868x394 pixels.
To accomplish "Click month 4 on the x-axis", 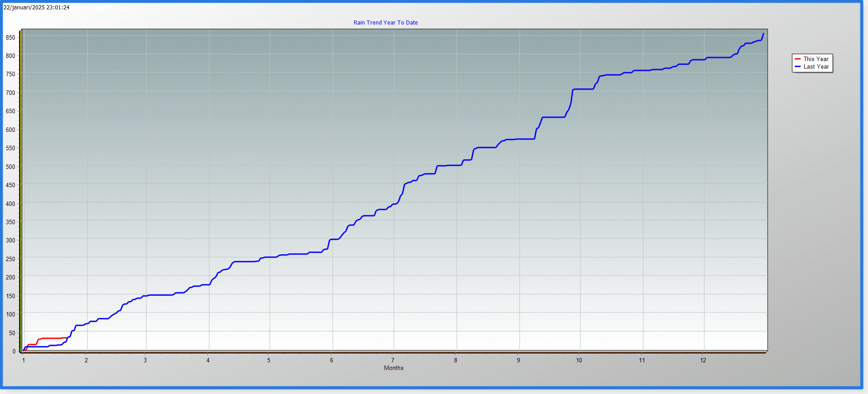I will pos(208,360).
